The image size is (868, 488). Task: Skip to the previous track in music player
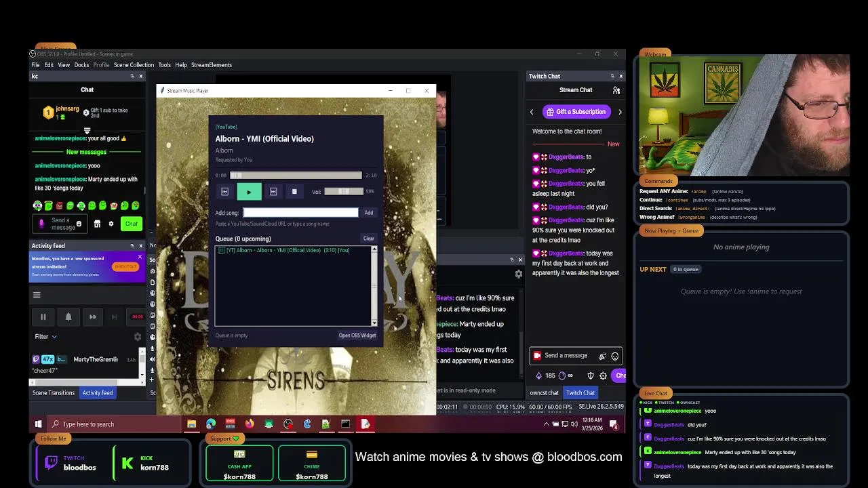224,192
